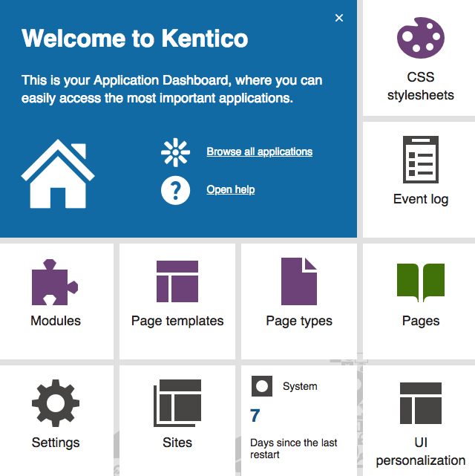Click the Kentico snowflake applications icon
The width and height of the screenshot is (475, 476).
[175, 152]
